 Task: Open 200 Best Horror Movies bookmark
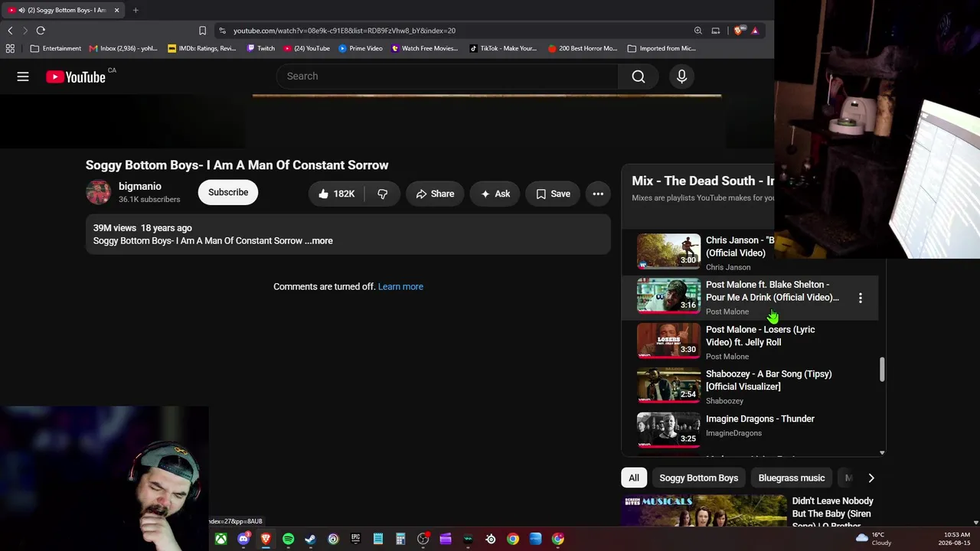click(583, 48)
